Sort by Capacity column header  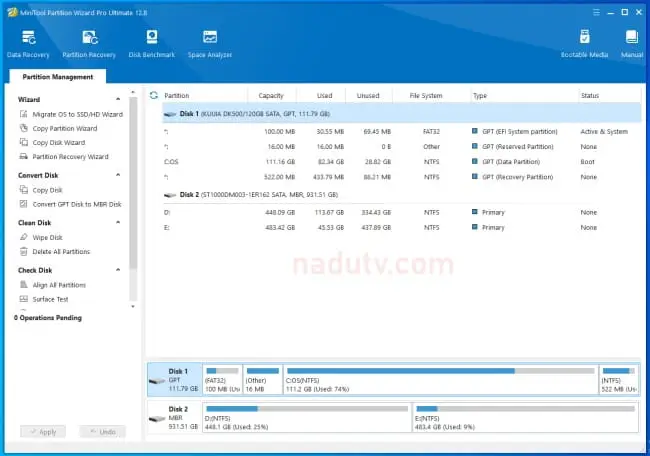[x=271, y=95]
